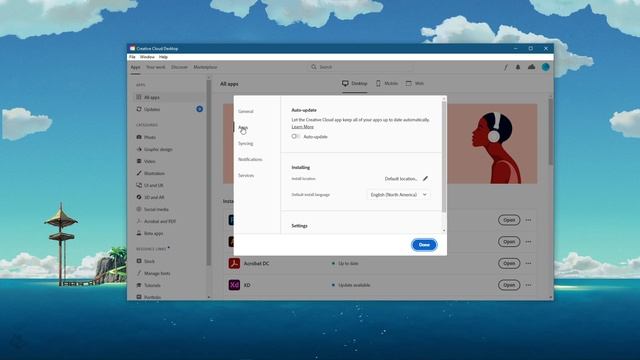640x360 pixels.
Task: Click the Default location text
Action: (401, 179)
